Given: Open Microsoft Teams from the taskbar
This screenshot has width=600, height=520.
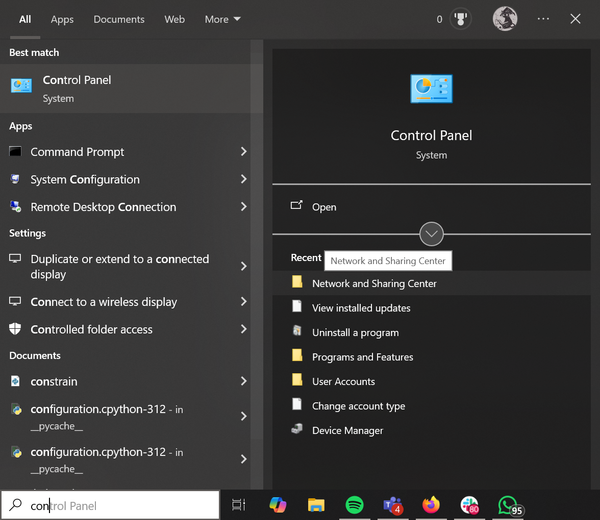Looking at the screenshot, I should pyautogui.click(x=393, y=505).
